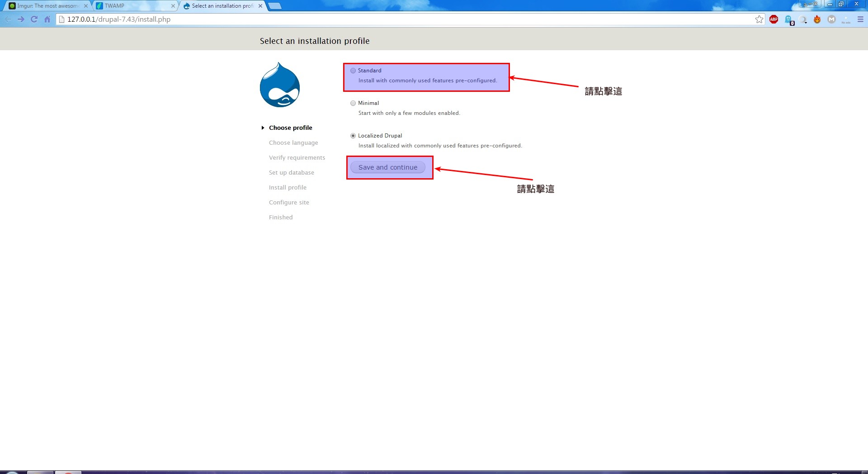Click the Standard label text
This screenshot has width=868, height=474.
[369, 71]
